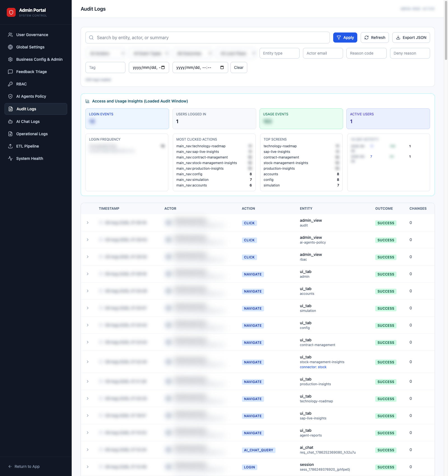The width and height of the screenshot is (448, 476).
Task: Expand the ui_tab simulation row
Action: pyautogui.click(x=88, y=308)
